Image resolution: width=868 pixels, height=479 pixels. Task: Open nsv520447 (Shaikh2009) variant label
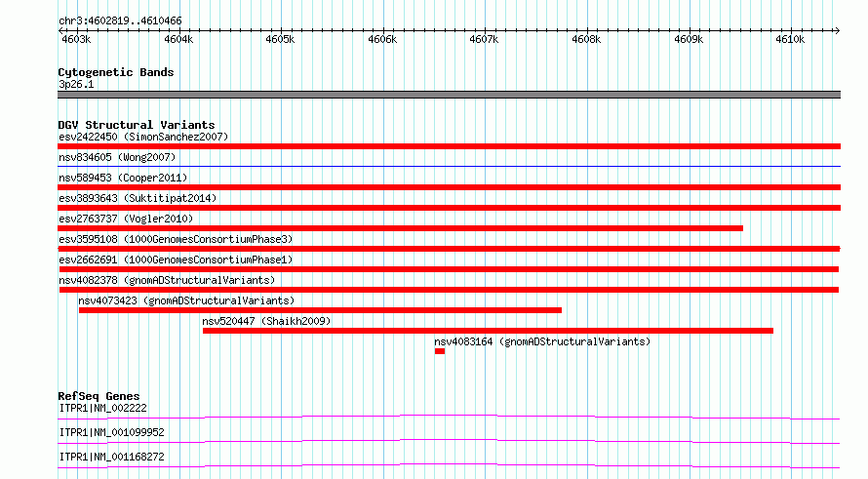pos(266,321)
